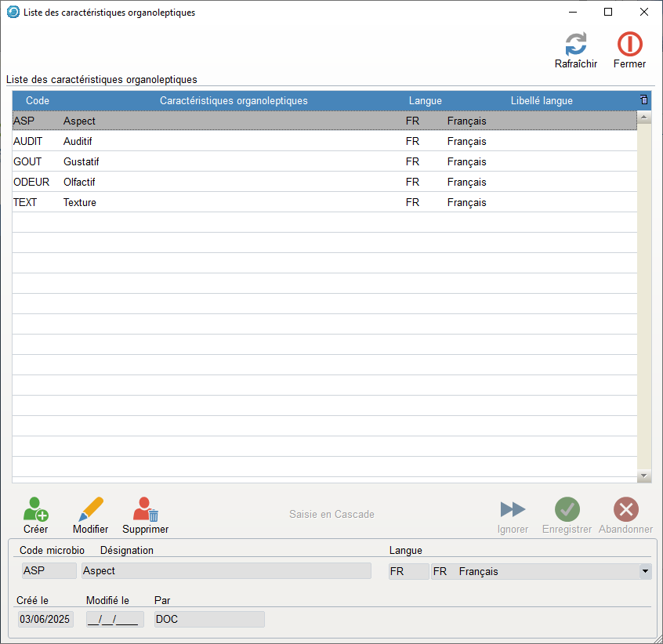The height and width of the screenshot is (644, 663).
Task: Click the Créer add-user icon
Action: (35, 510)
